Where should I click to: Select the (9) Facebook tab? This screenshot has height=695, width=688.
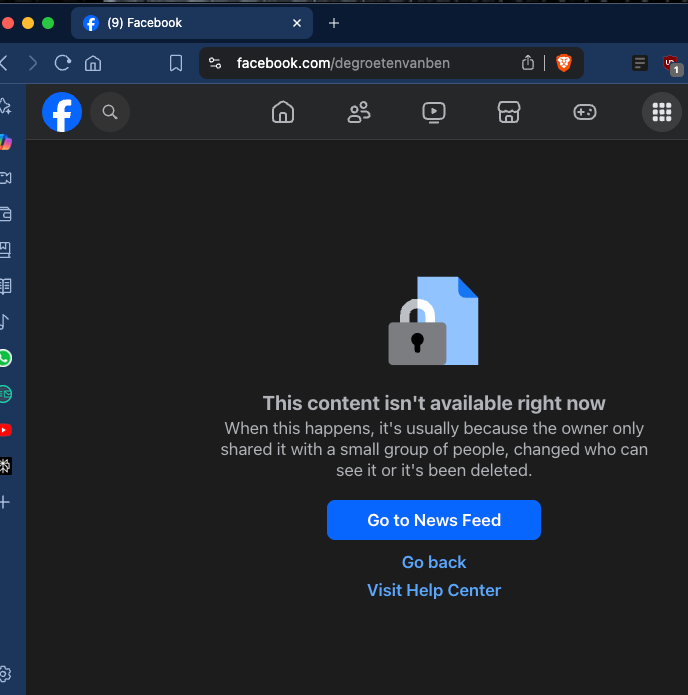pyautogui.click(x=192, y=23)
